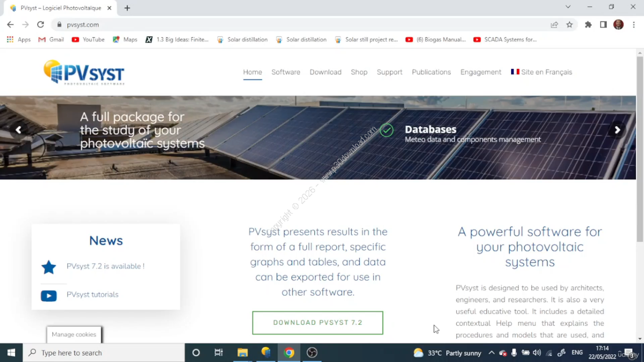Screen dimensions: 644x362
Task: Bookmark this page with the star icon
Action: [570, 25]
